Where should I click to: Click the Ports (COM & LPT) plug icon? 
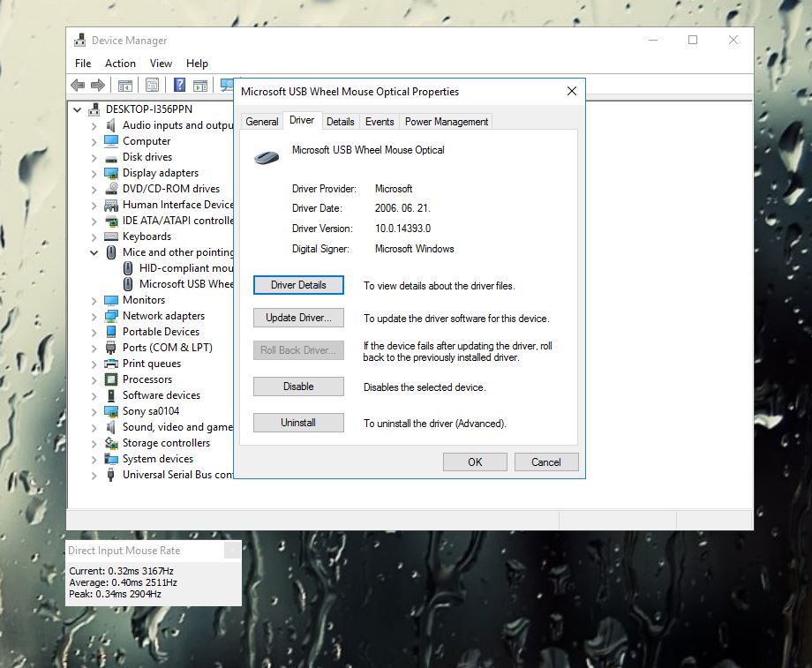[111, 348]
